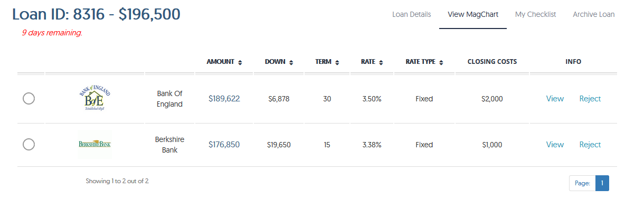Click the CLOSING COSTS column header
Viewport: 644px width, 208px height.
[x=492, y=62]
